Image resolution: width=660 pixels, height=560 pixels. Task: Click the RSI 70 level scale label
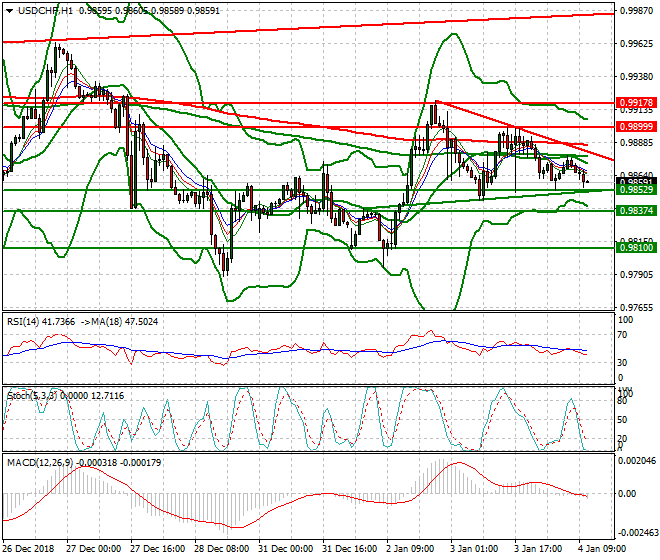(622, 335)
